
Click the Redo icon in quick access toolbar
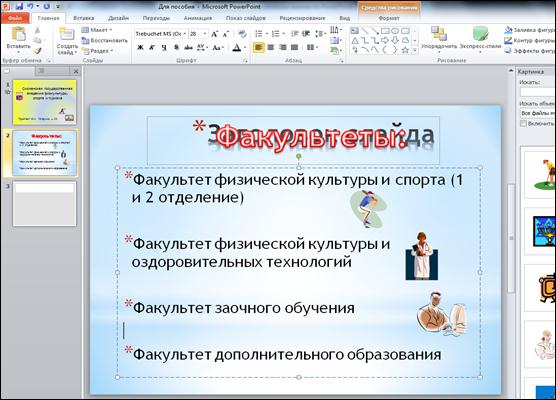click(47, 6)
